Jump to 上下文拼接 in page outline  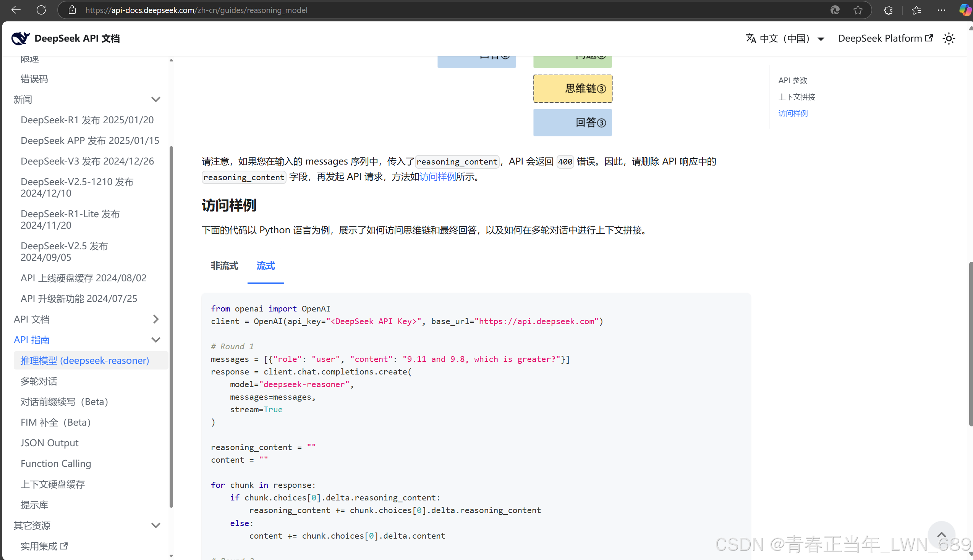797,97
